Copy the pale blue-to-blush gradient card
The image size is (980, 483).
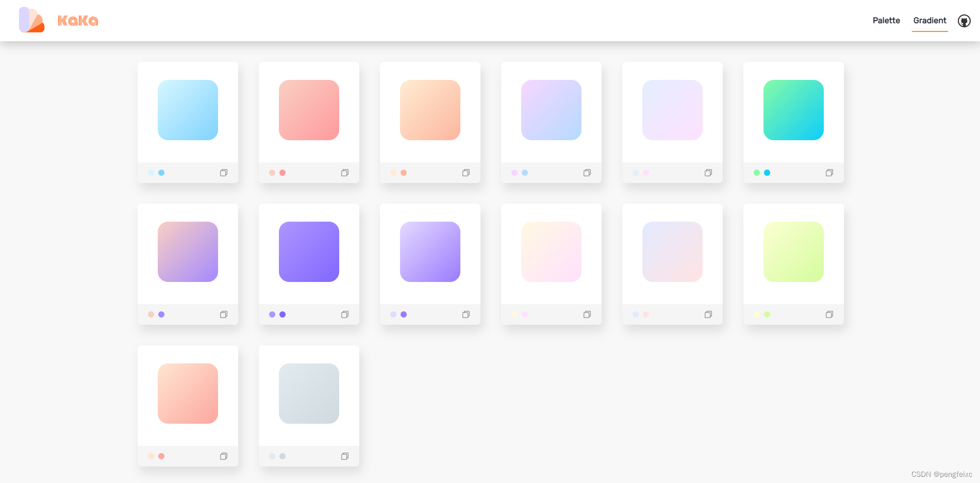708,314
